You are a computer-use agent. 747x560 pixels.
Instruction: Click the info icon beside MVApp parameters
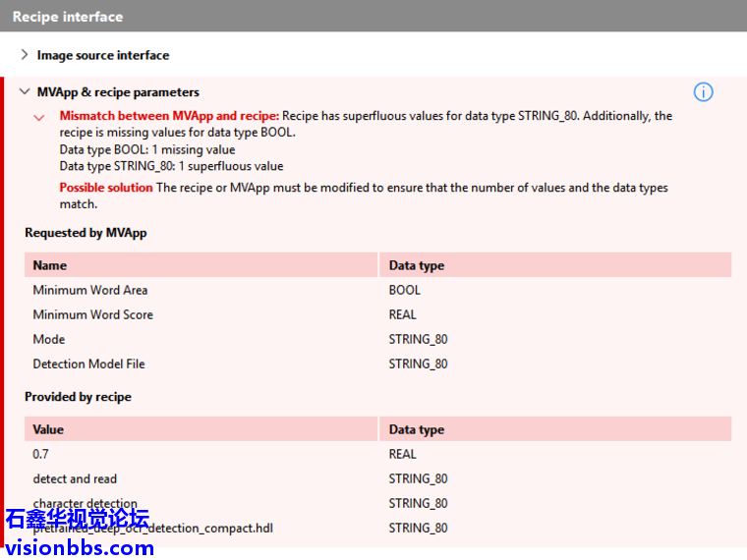pos(703,92)
